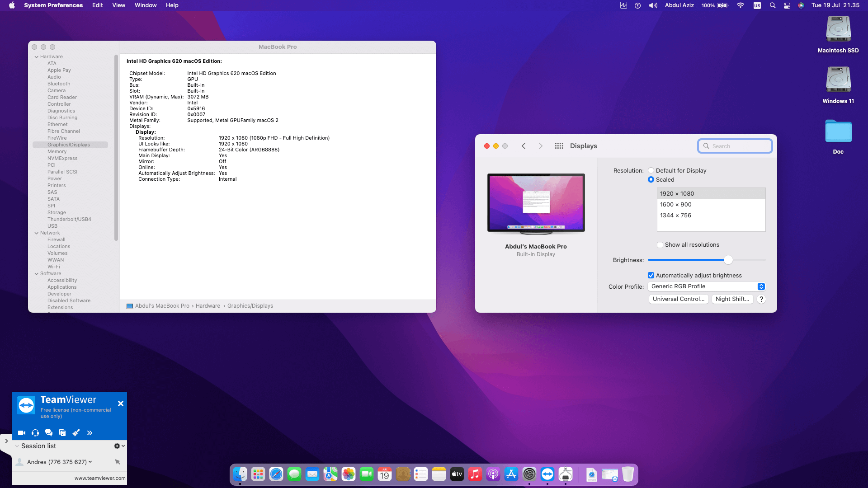Screen dimensions: 868x488
Task: Toggle remote control cursor for Andres
Action: 118,462
